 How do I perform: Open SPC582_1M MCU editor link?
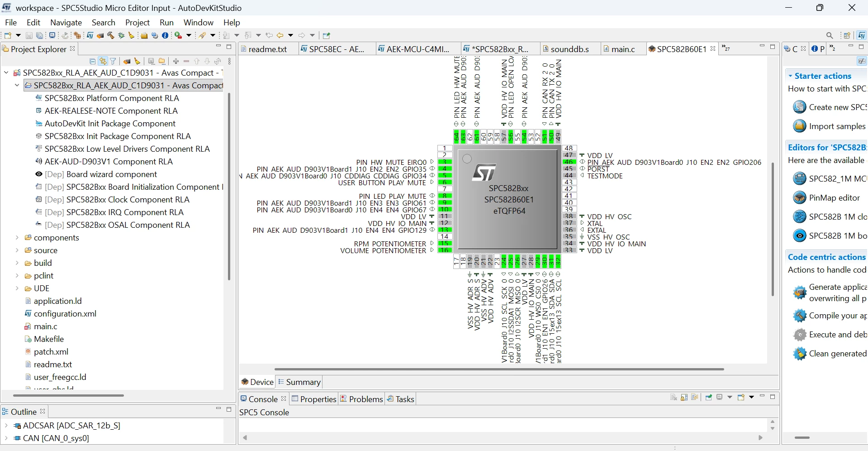click(838, 178)
